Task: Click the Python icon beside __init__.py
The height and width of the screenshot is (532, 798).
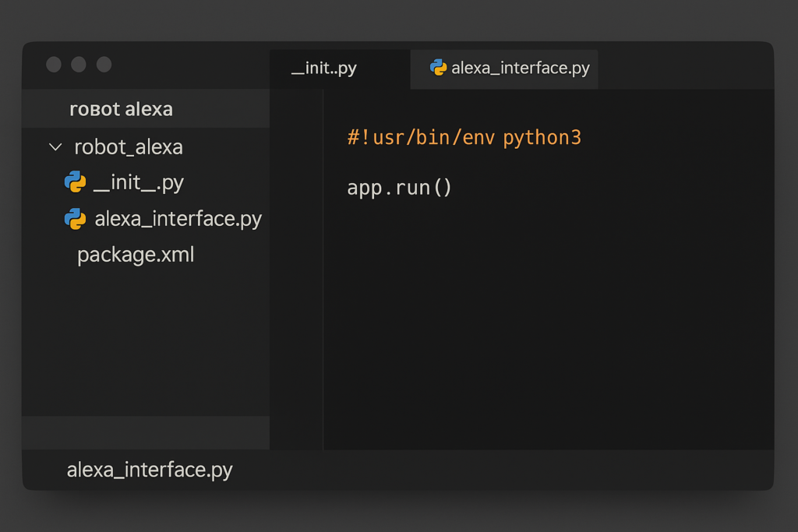Action: tap(76, 182)
